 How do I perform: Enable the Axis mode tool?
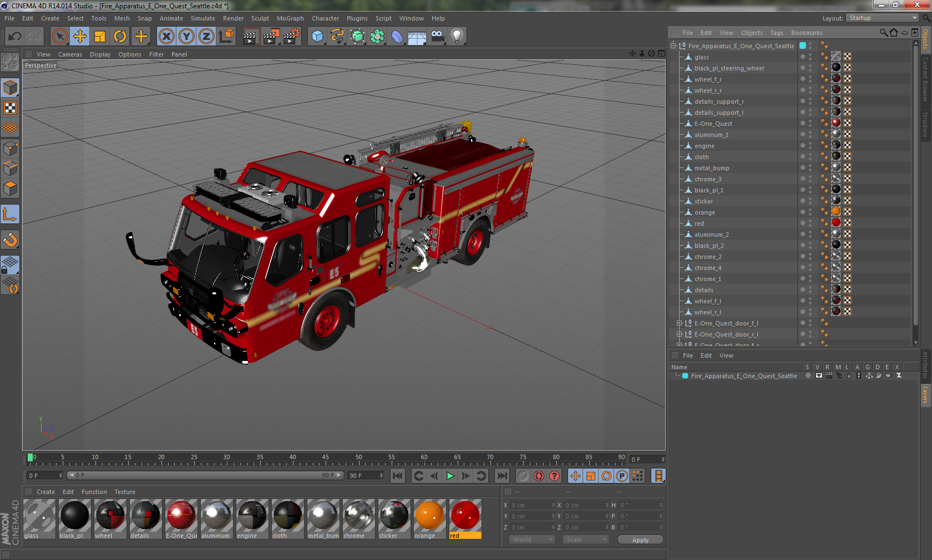[11, 215]
